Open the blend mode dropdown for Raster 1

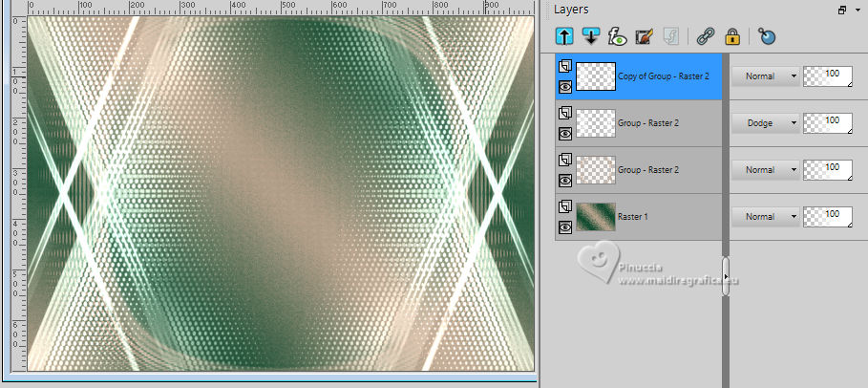coord(766,217)
